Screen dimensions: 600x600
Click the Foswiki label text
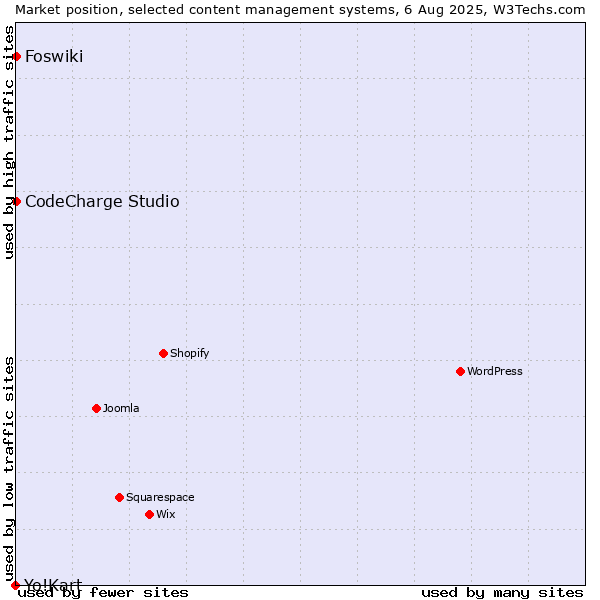tap(54, 57)
